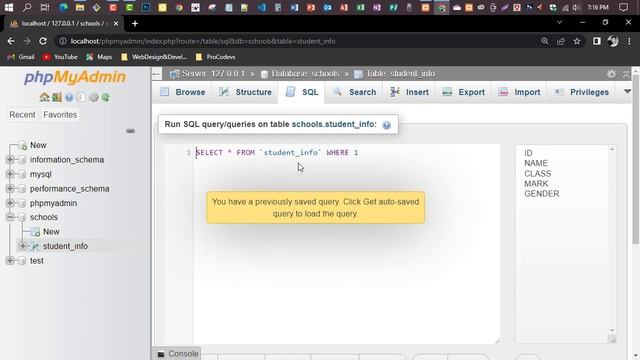Screen dimensions: 640x360
Task: Select the MARK column in list
Action: point(536,184)
